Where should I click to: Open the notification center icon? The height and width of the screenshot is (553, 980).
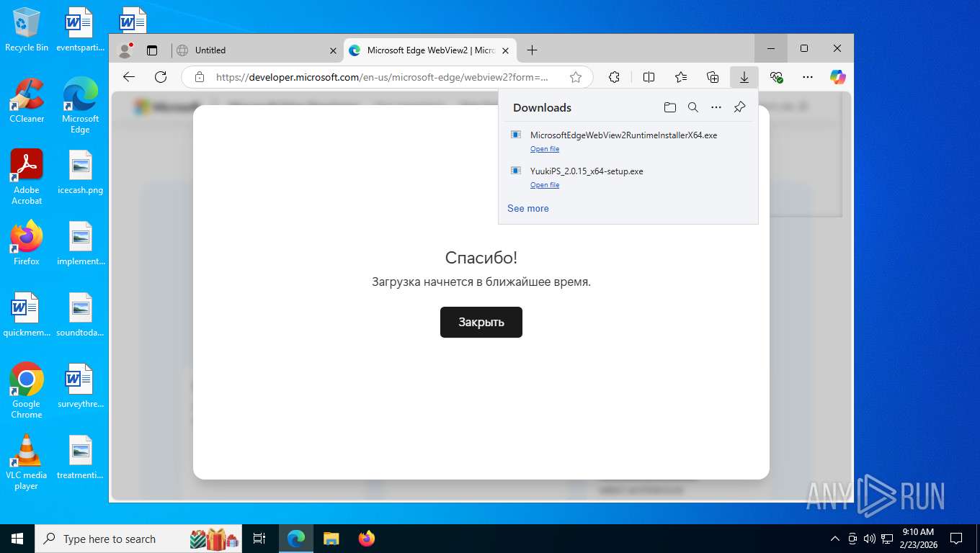pyautogui.click(x=956, y=539)
